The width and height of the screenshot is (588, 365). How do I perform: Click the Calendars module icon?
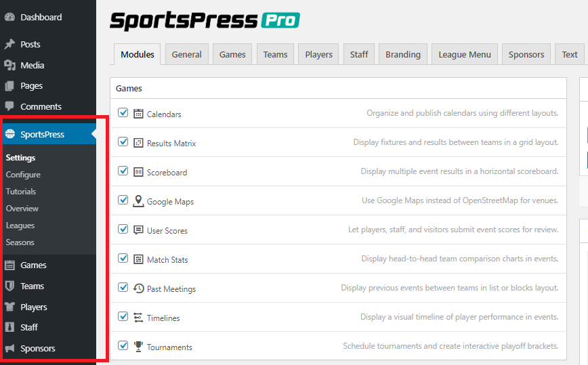[x=138, y=114]
